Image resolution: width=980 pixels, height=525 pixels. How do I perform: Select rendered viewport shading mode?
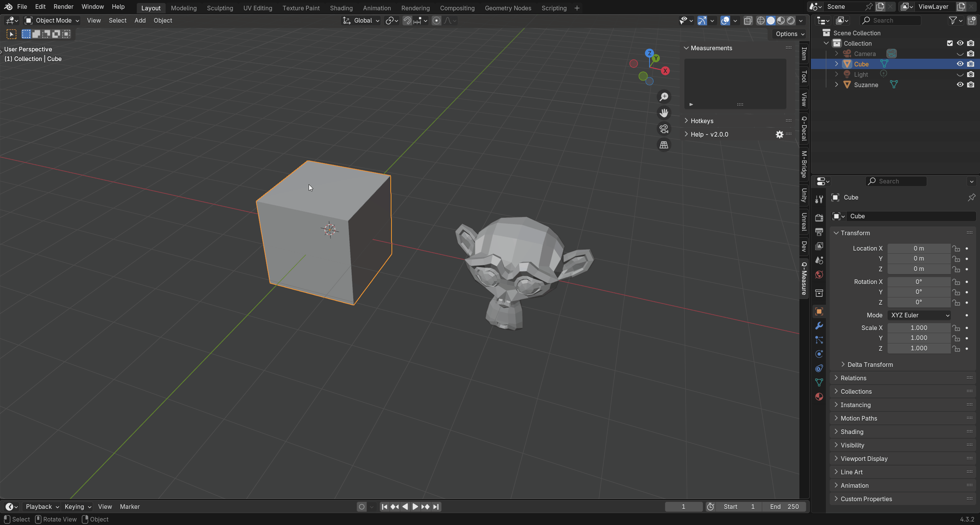(791, 21)
